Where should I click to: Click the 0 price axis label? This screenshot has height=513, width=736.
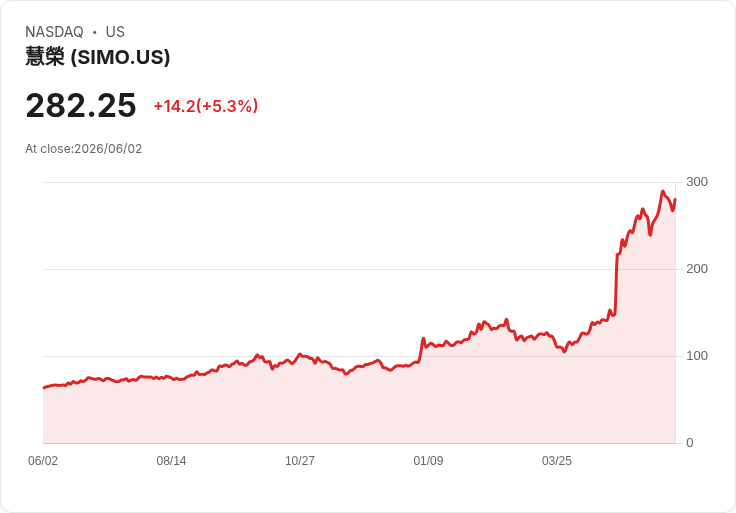(x=690, y=443)
